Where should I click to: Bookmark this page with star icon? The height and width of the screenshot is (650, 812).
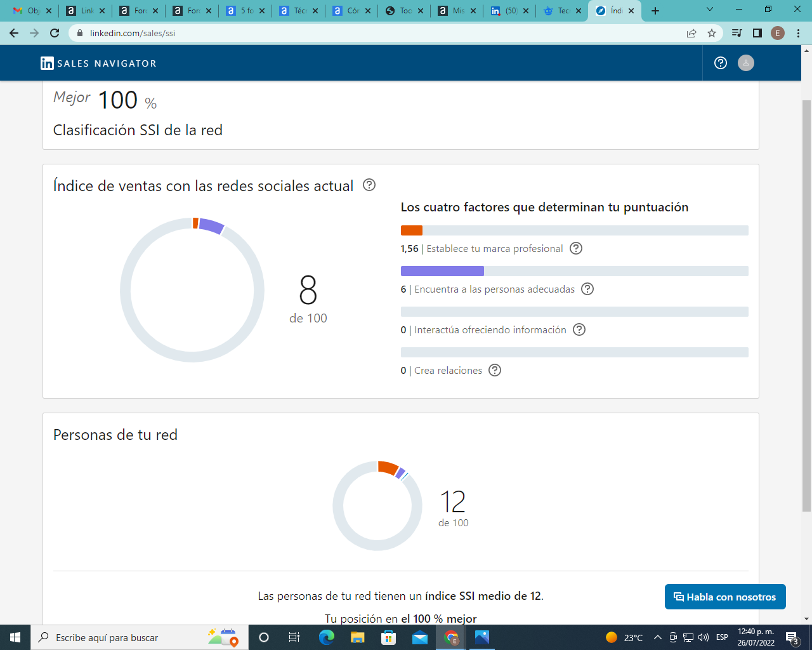coord(712,33)
